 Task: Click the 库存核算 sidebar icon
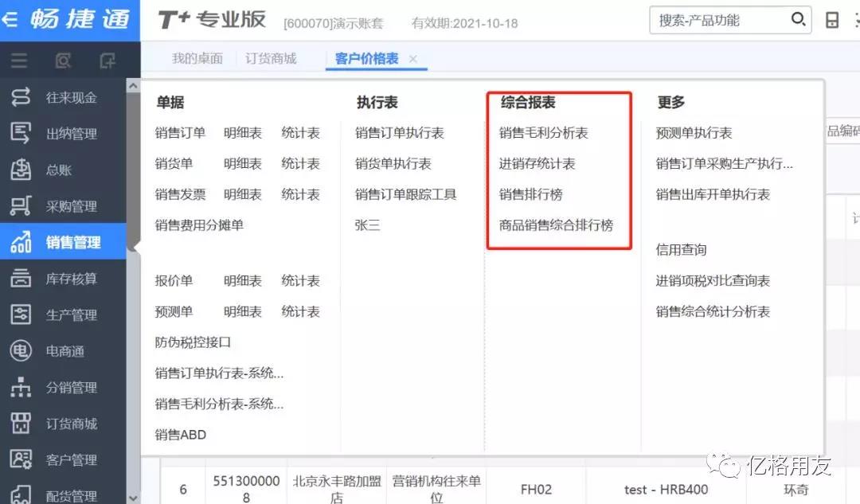point(21,278)
